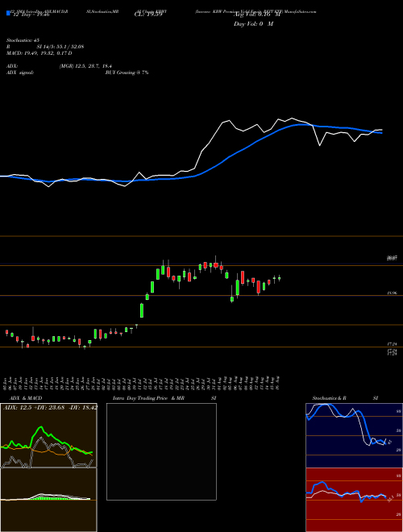This screenshot has height=532, width=403.
Task: Select the '(MGR) 12.5, 23.7, 18.4' ADX values
Action: 85,66
